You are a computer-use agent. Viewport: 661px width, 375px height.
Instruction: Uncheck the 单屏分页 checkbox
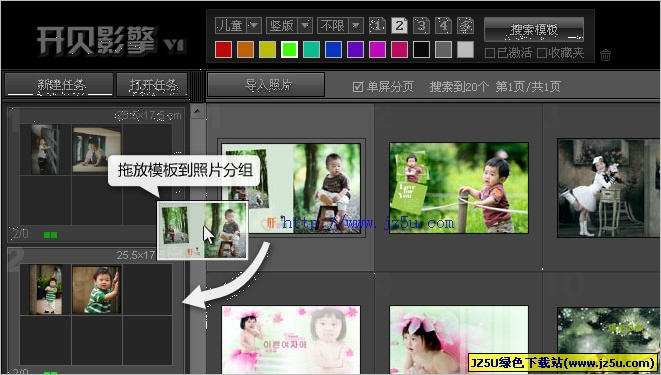point(358,87)
